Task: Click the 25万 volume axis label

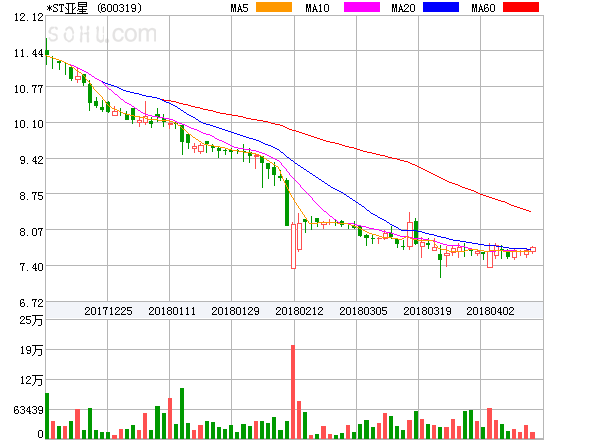Action: [x=31, y=320]
